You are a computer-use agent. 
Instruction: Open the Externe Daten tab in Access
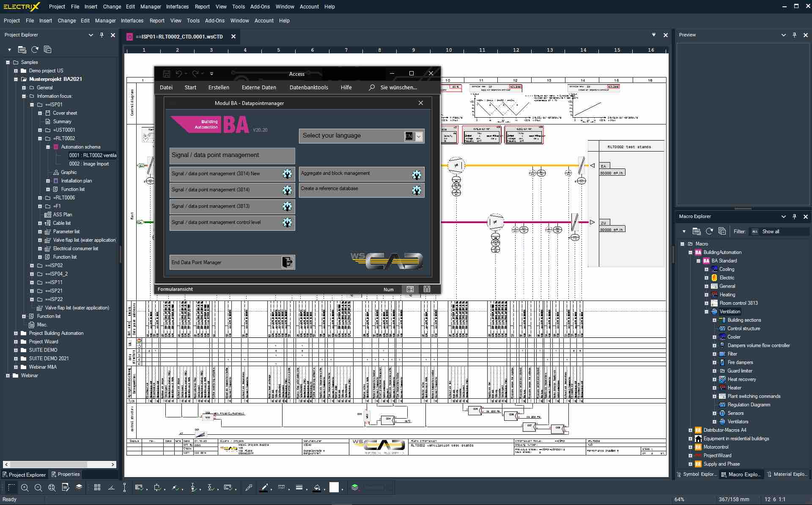(259, 88)
